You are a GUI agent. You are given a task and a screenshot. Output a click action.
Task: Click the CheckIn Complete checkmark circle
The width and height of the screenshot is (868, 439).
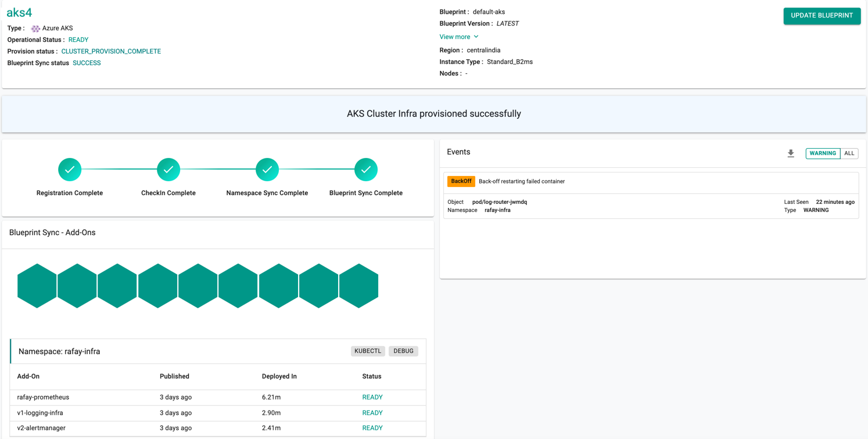(x=168, y=170)
